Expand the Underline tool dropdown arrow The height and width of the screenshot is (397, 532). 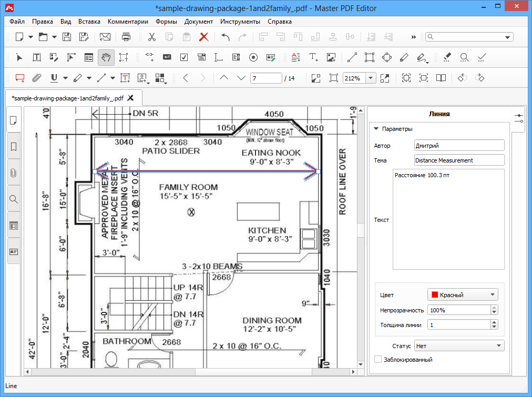(x=66, y=78)
